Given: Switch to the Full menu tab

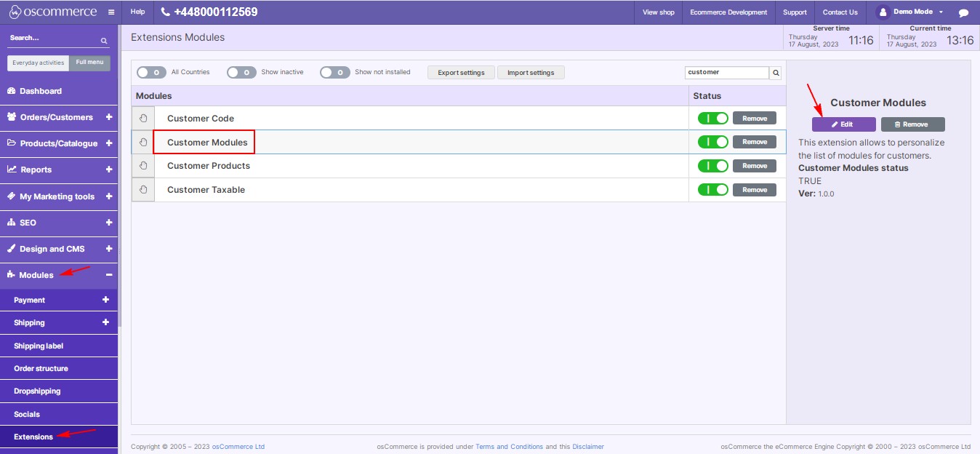Looking at the screenshot, I should point(89,63).
